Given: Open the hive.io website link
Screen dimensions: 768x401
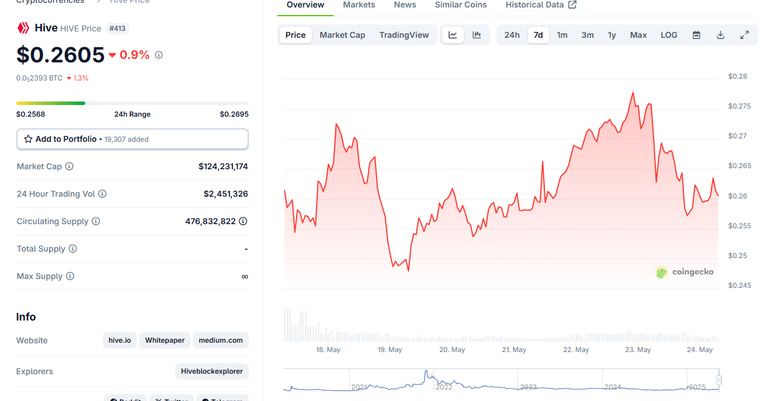Looking at the screenshot, I should pos(120,340).
